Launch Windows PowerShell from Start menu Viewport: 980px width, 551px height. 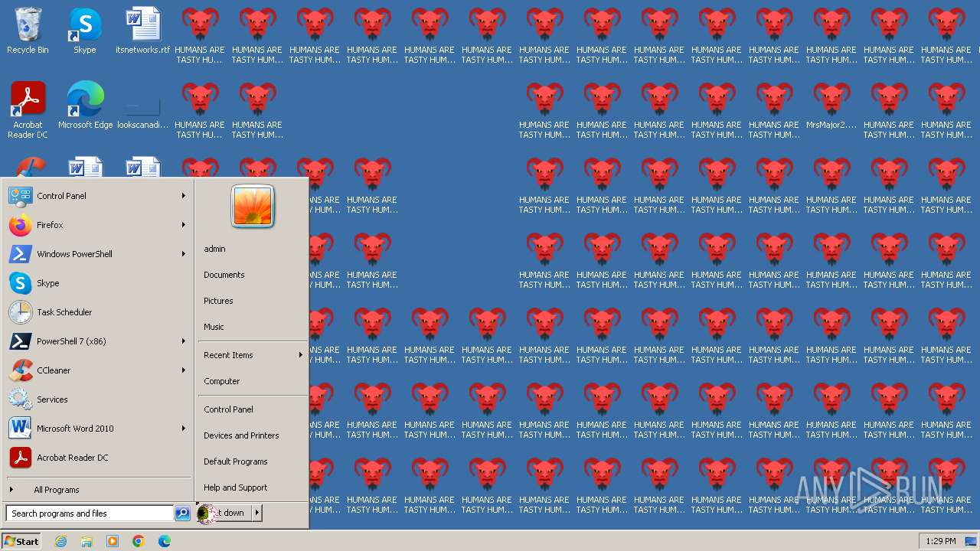97,254
